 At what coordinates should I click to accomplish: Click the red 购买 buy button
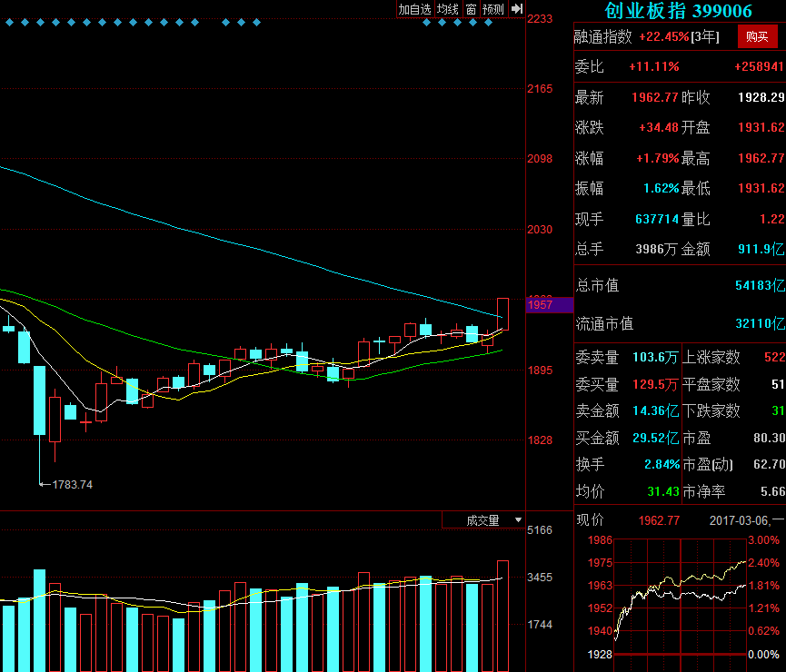click(x=757, y=36)
